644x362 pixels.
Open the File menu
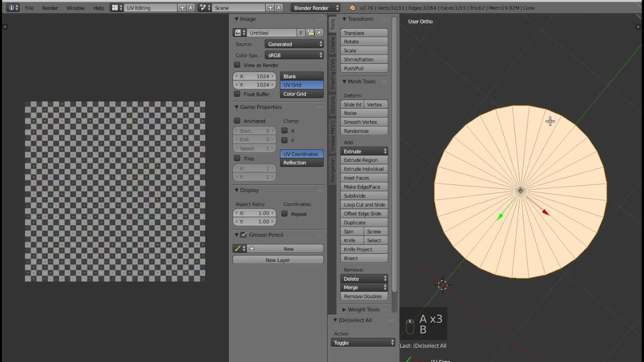29,8
